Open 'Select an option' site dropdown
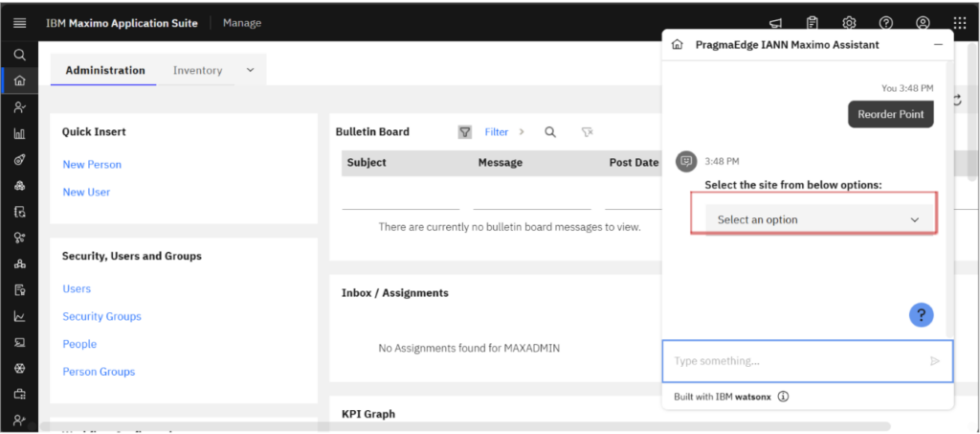Viewport: 980px width, 434px height. coord(819,219)
